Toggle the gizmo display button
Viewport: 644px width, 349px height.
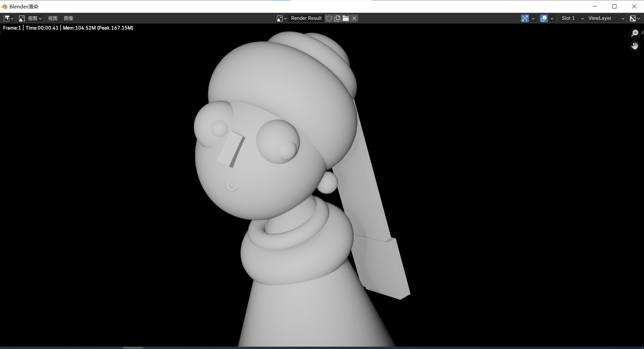point(524,19)
